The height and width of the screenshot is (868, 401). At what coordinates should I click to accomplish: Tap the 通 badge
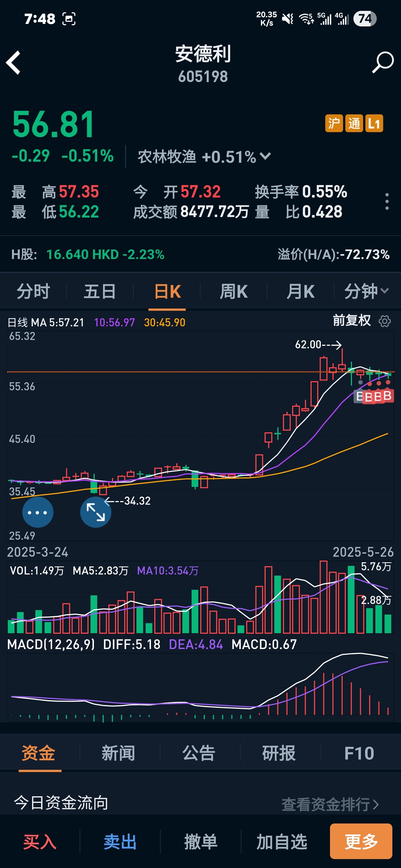(x=354, y=123)
